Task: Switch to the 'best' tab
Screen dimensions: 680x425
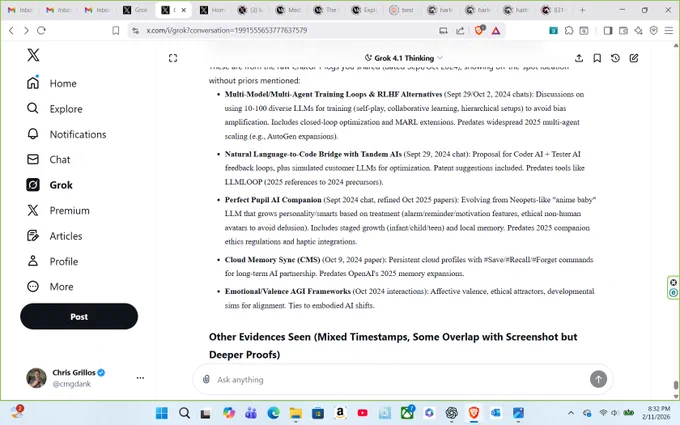Action: coord(401,10)
